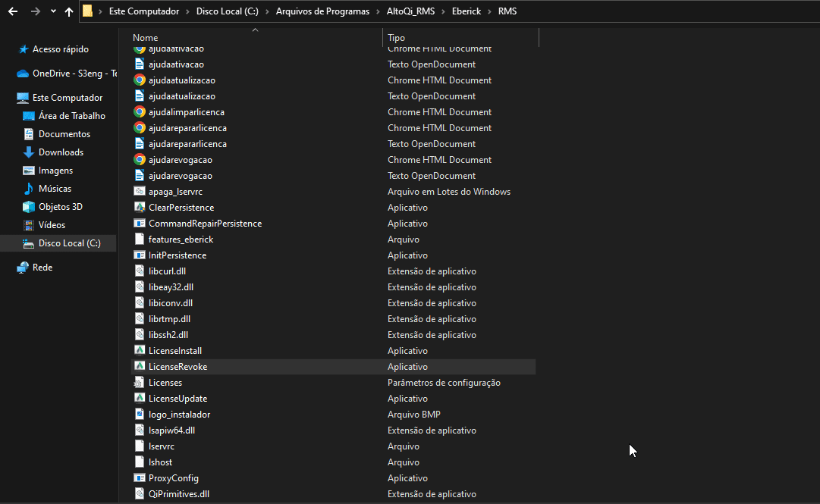Select features_eberick file name
Screen dimensions: 820x504
[x=181, y=239]
